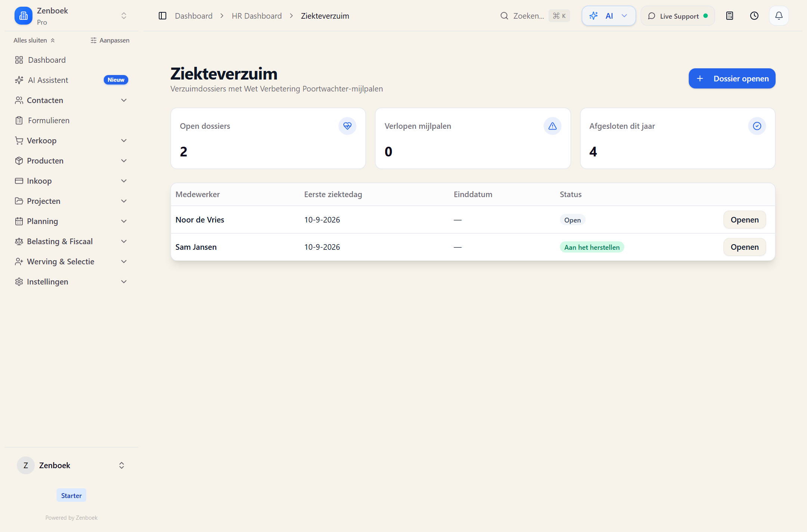Click checkmark icon on Afgesloten dit jaar
Screen dimensions: 807x532
click(x=757, y=126)
